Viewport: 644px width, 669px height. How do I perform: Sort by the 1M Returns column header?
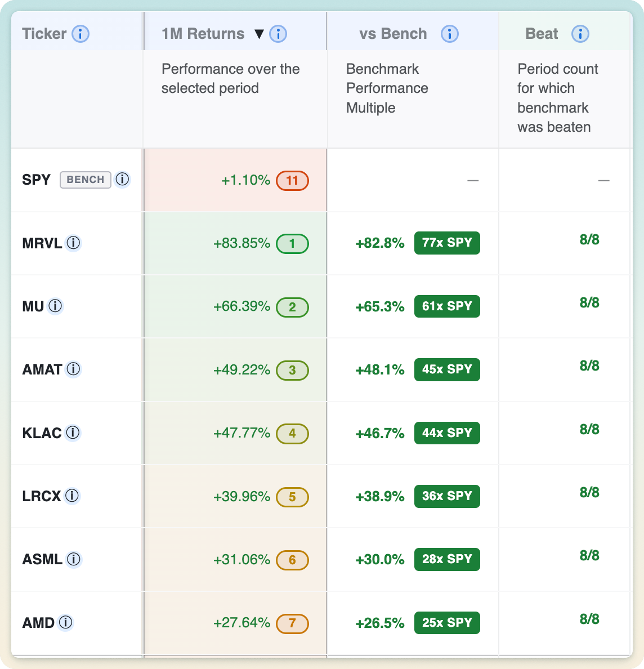click(203, 34)
